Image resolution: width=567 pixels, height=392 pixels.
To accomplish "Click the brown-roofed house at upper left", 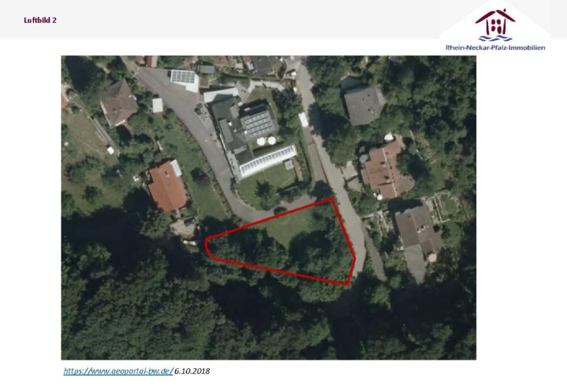I will [x=119, y=103].
